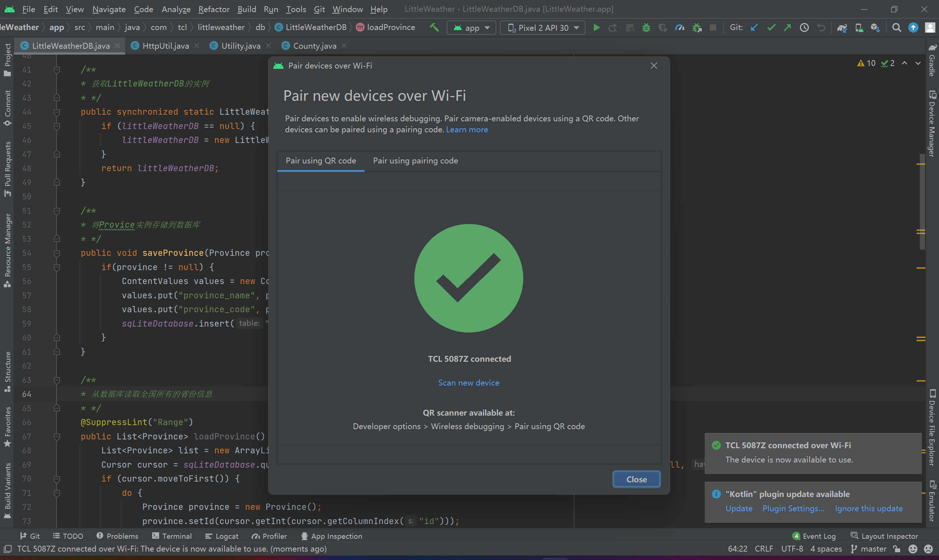Image resolution: width=939 pixels, height=560 pixels.
Task: Sync project with Gradle files
Action: coord(841,27)
